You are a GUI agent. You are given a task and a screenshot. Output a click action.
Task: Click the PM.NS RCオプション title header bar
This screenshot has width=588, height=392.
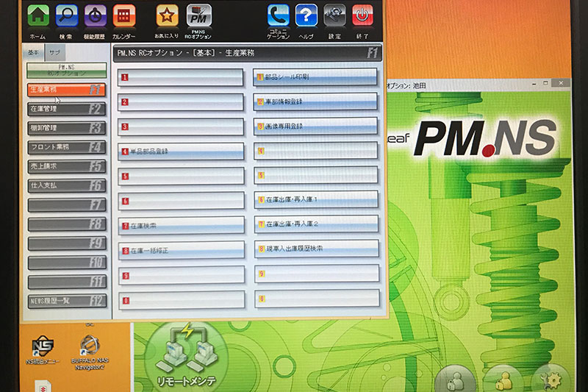point(248,53)
